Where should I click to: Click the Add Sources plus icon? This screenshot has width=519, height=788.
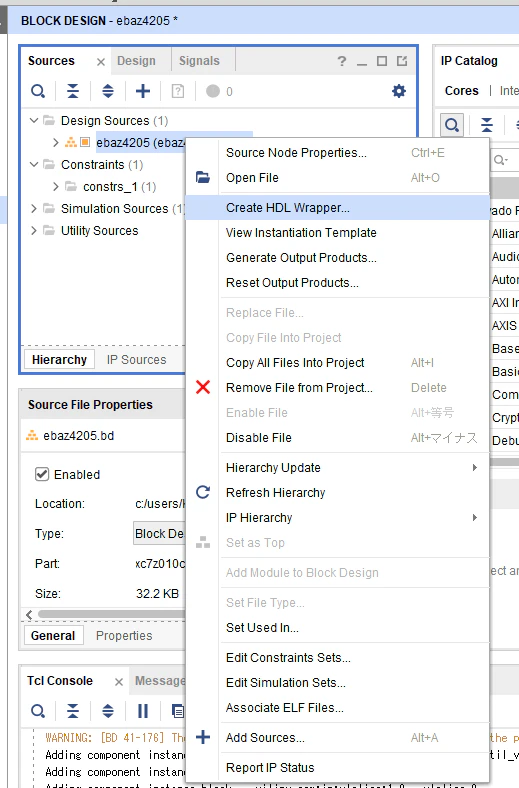[143, 91]
